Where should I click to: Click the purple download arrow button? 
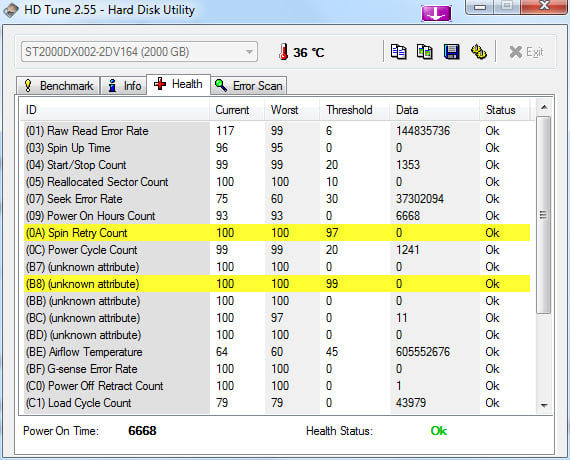click(x=436, y=13)
